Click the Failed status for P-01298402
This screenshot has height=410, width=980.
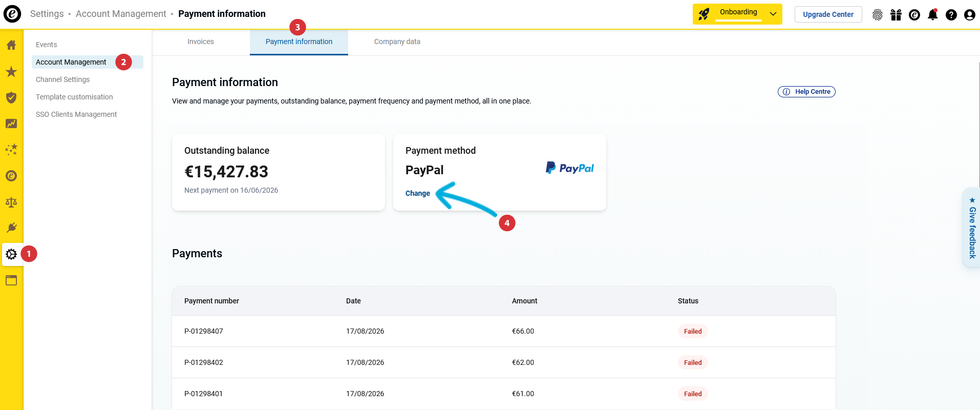[693, 362]
